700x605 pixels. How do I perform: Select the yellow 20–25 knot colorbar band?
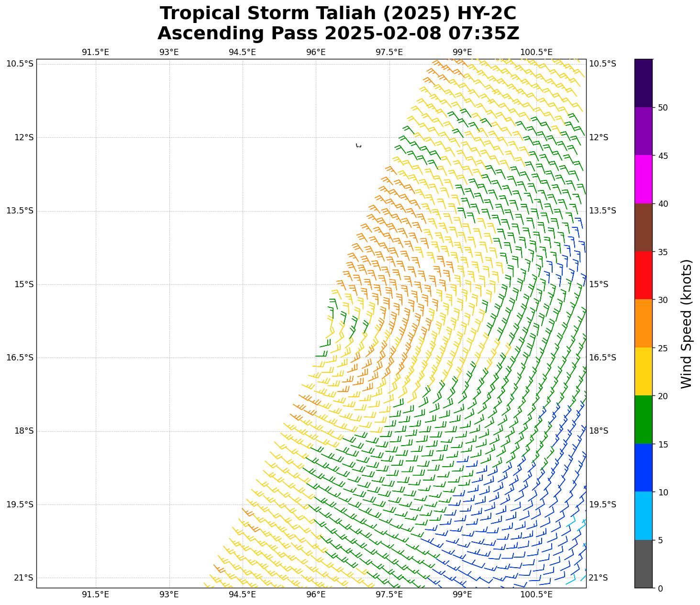pyautogui.click(x=643, y=371)
